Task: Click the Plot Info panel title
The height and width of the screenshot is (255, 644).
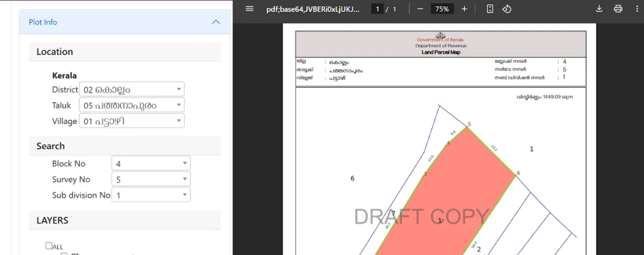Action: coord(43,22)
